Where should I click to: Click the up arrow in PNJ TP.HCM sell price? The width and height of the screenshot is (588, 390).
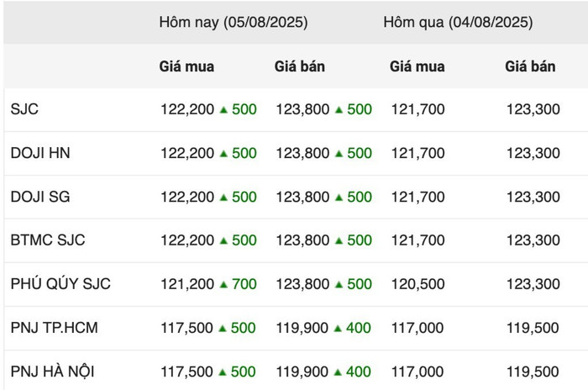(338, 329)
